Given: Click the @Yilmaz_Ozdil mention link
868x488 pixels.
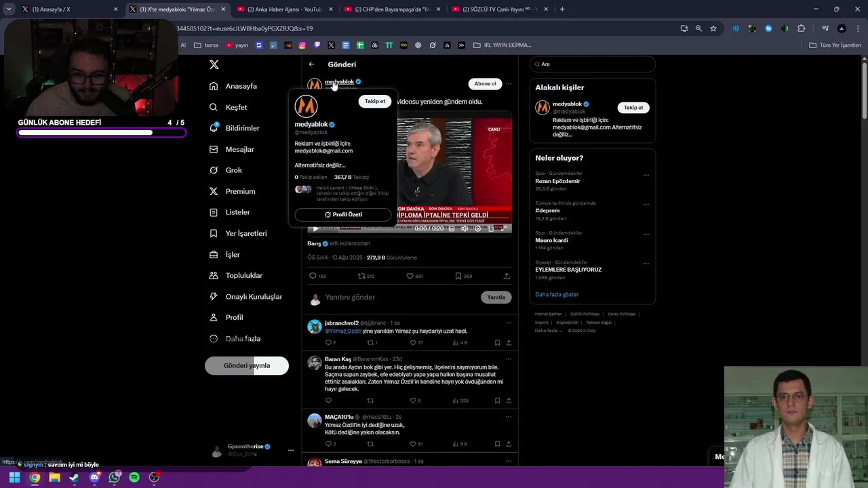Looking at the screenshot, I should (x=343, y=331).
